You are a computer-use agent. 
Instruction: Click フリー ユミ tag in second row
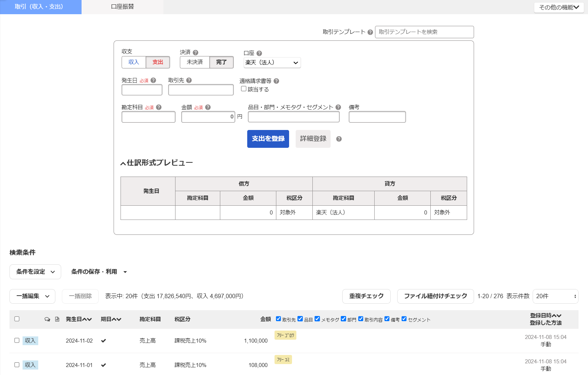pyautogui.click(x=283, y=360)
